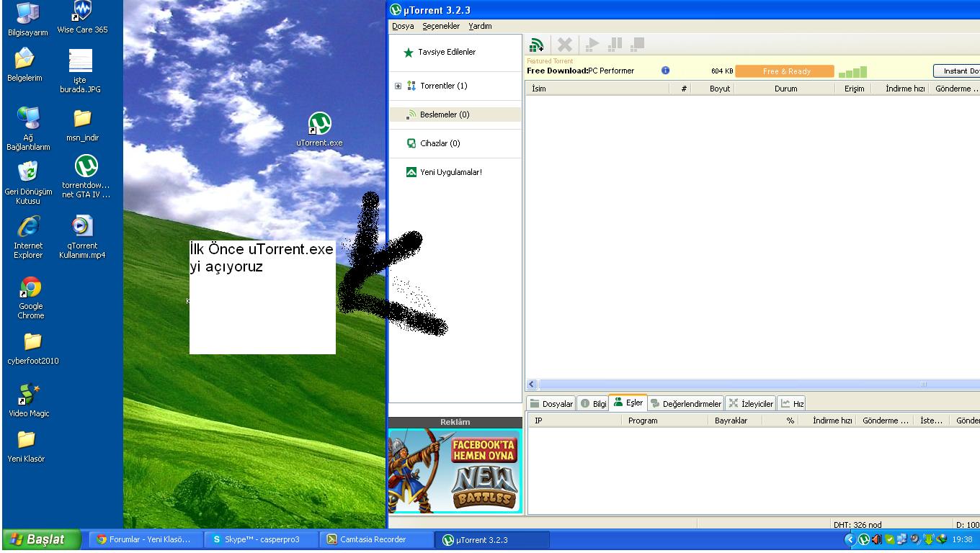Click the blue info icon beside PC Performer

[x=665, y=71]
